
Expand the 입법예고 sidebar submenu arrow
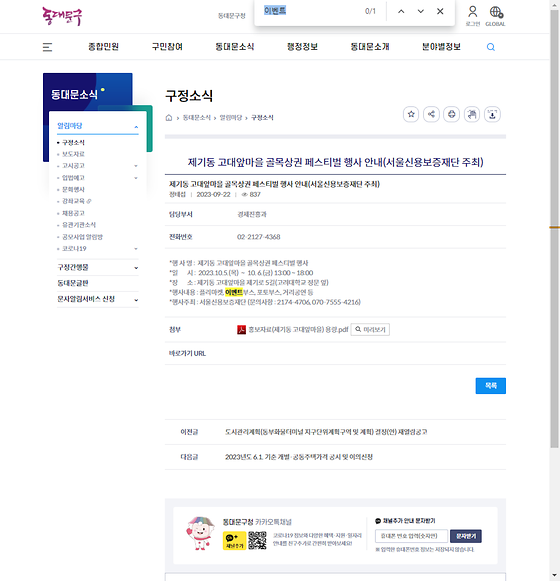pos(136,178)
